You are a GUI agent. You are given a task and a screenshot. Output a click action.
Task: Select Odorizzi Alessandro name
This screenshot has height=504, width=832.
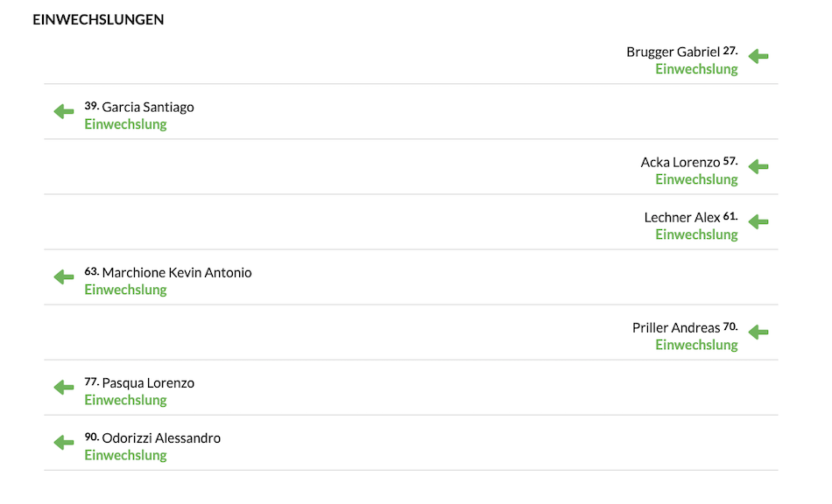[161, 437]
